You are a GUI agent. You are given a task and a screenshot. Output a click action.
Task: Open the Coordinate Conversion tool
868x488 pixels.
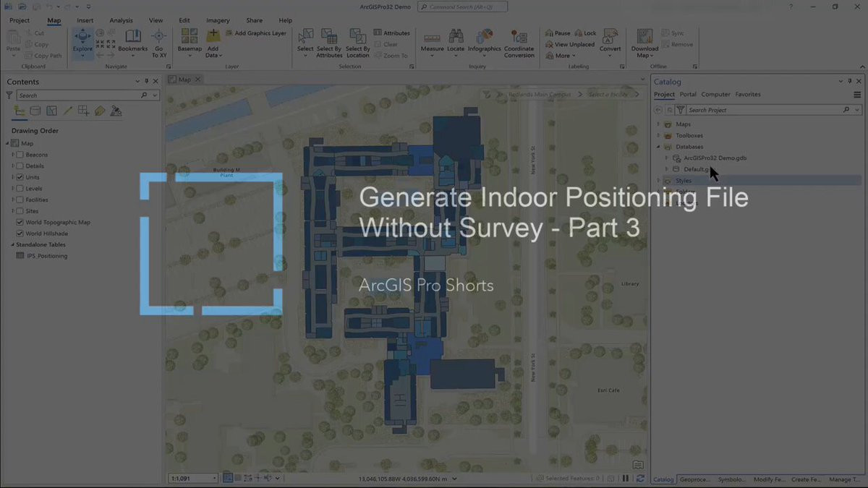pyautogui.click(x=519, y=43)
